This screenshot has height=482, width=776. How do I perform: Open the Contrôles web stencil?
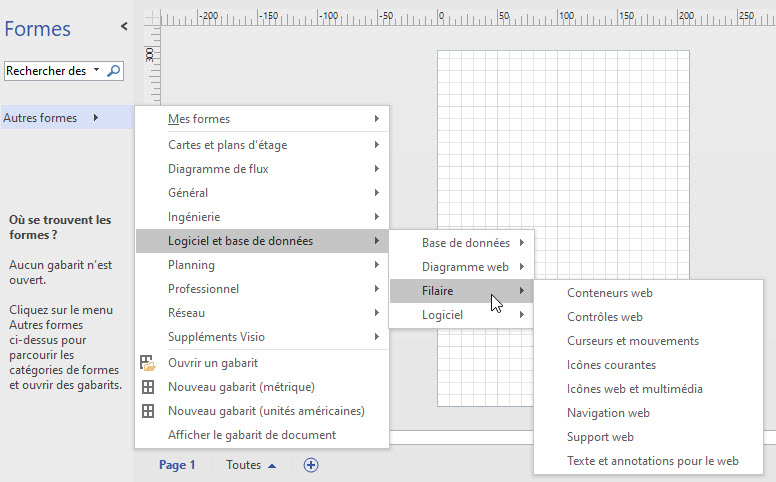coord(648,317)
